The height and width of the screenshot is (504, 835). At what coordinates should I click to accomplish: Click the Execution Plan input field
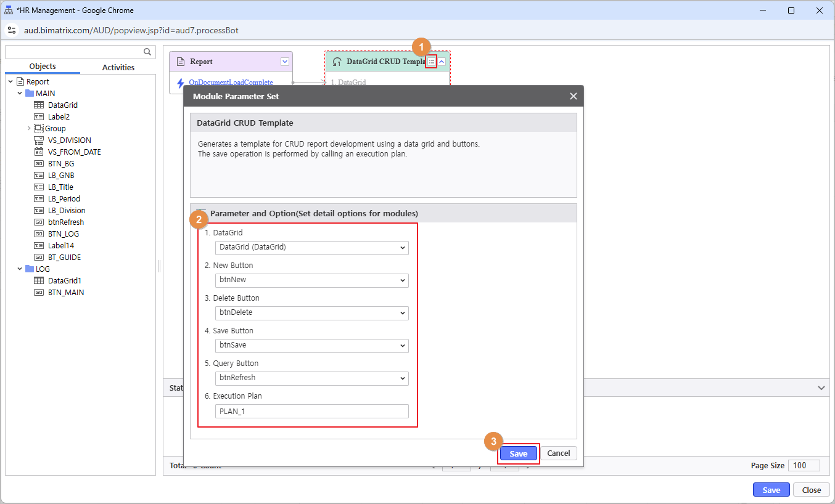(311, 411)
